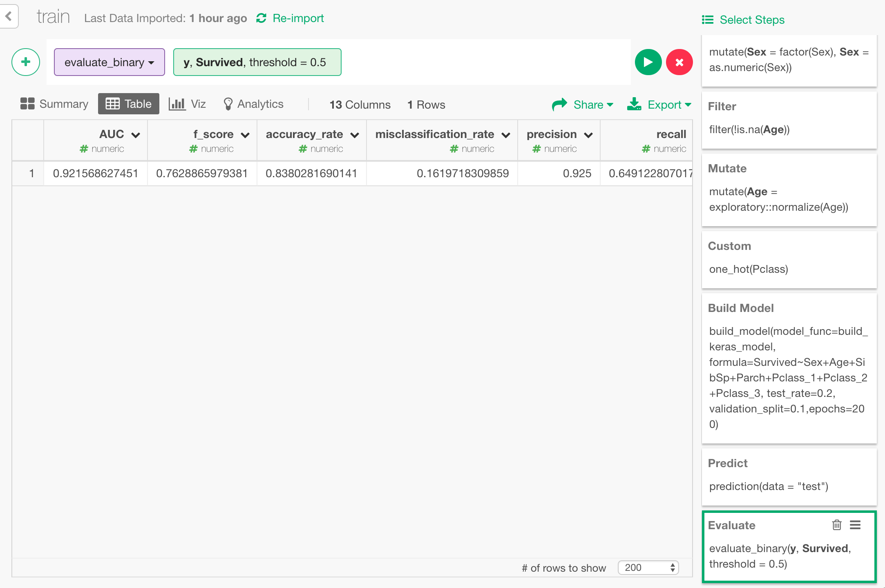The height and width of the screenshot is (588, 885).
Task: Open the Analytics tab
Action: point(253,104)
